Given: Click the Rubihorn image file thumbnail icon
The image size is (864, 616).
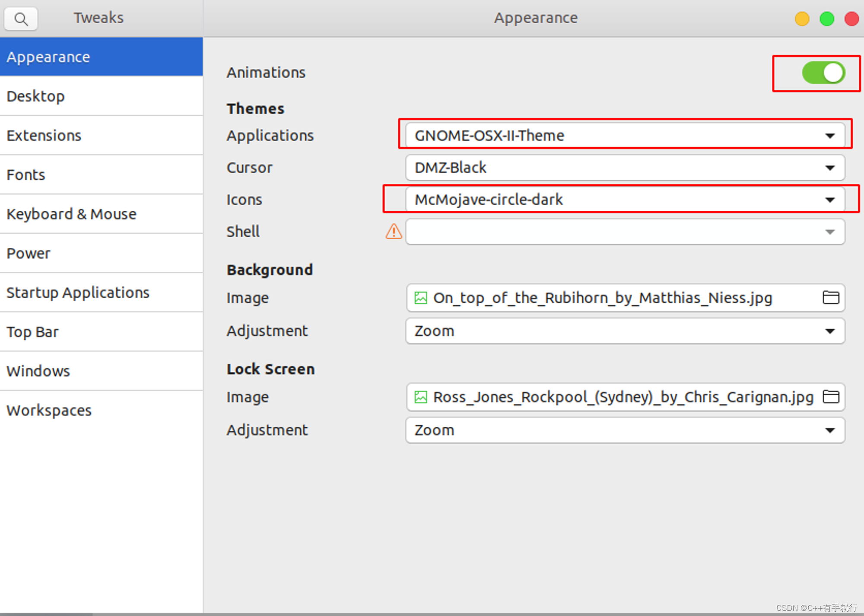Looking at the screenshot, I should [x=421, y=298].
